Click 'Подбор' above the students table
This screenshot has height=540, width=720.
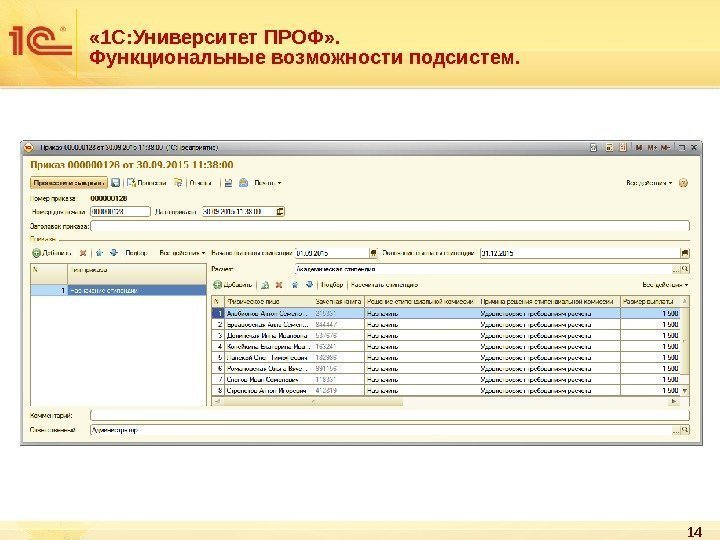pos(332,285)
